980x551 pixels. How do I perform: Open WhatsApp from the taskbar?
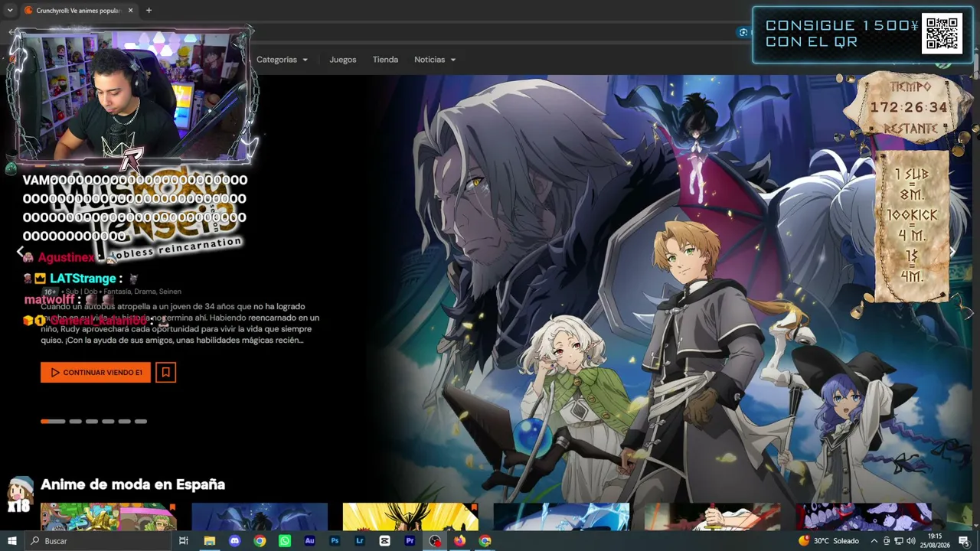[x=285, y=541]
